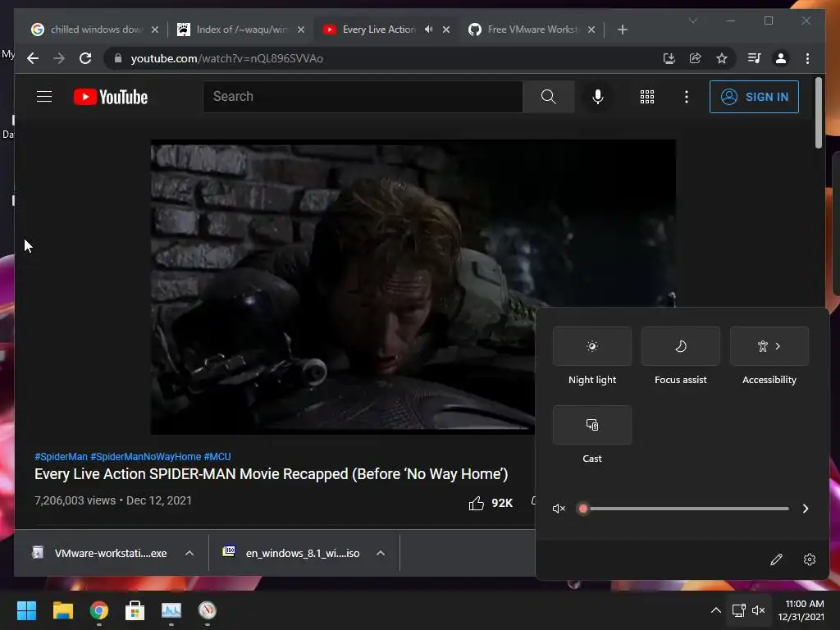840x630 pixels.
Task: Go back with the browser back arrow
Action: coord(33,58)
